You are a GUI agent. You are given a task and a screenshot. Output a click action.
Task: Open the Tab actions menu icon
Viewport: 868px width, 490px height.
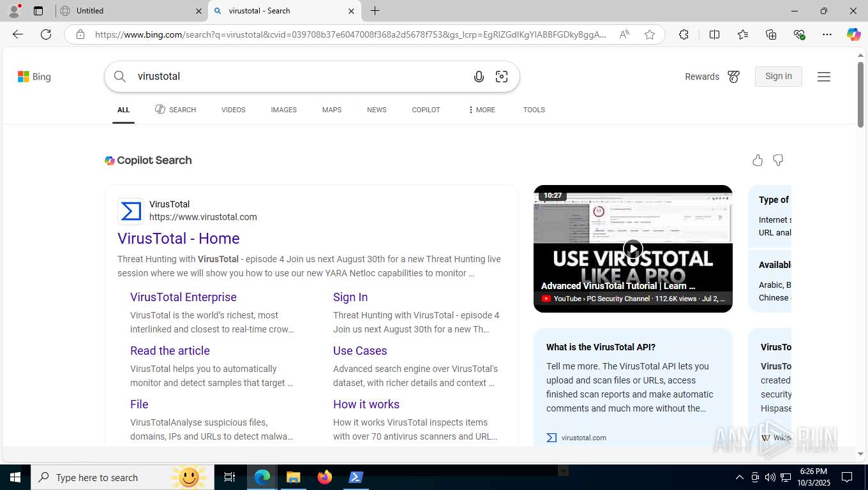coord(38,11)
